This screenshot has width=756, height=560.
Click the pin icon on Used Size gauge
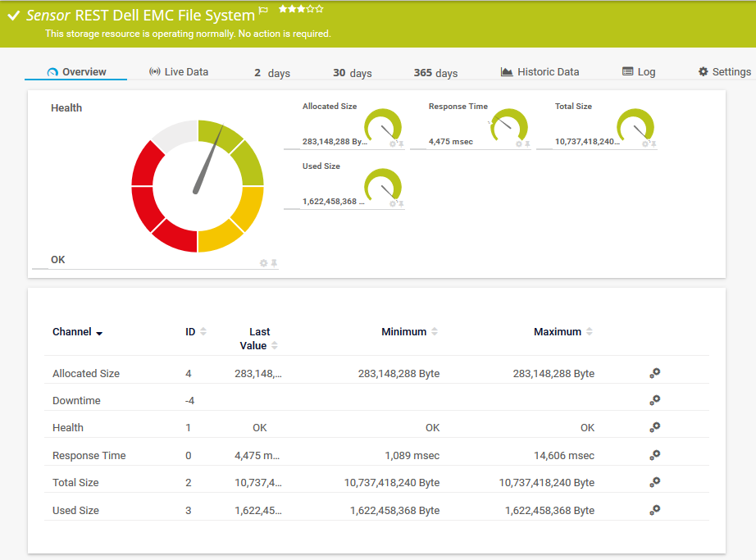pos(401,203)
